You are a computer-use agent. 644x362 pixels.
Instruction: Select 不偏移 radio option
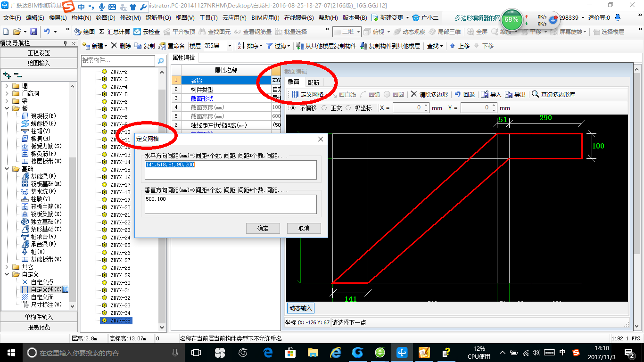click(x=293, y=107)
